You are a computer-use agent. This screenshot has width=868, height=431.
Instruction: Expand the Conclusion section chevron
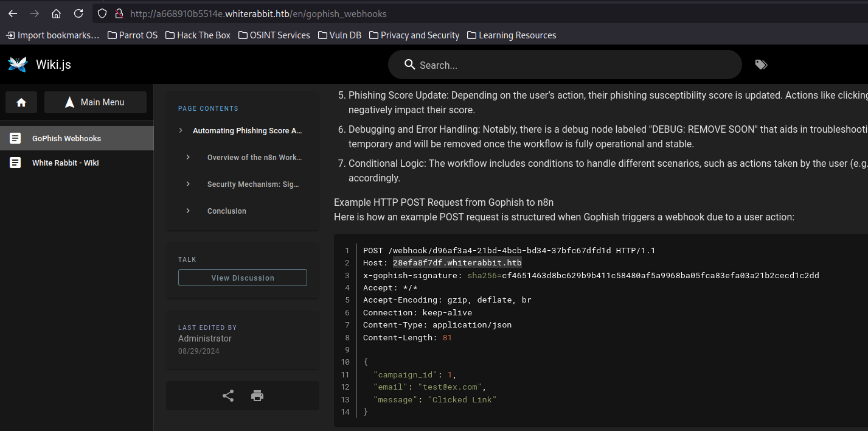tap(188, 211)
